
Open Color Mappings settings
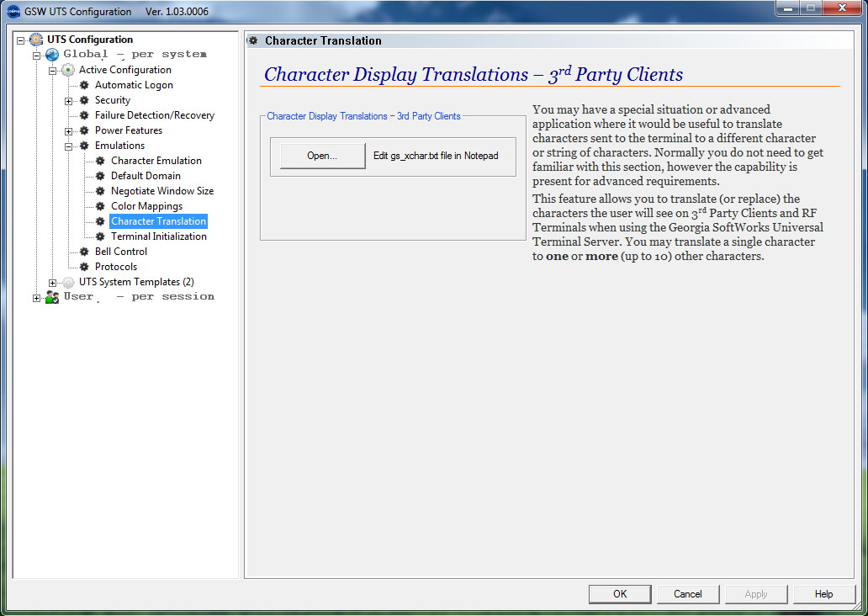coord(146,206)
